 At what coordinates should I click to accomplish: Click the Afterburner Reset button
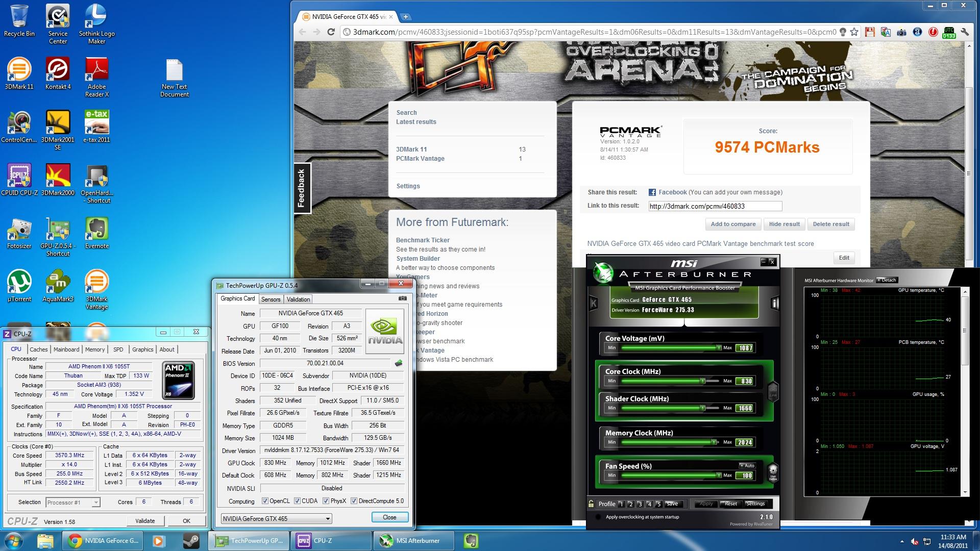pos(730,504)
